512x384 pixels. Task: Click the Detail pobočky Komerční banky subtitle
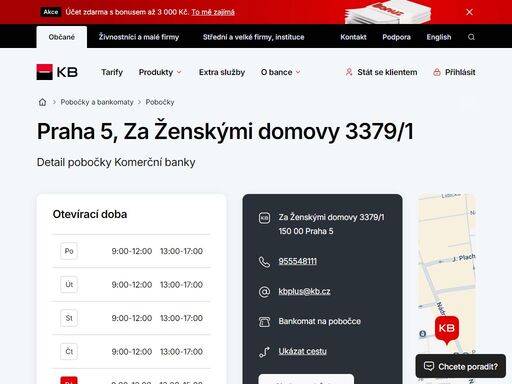pyautogui.click(x=116, y=162)
